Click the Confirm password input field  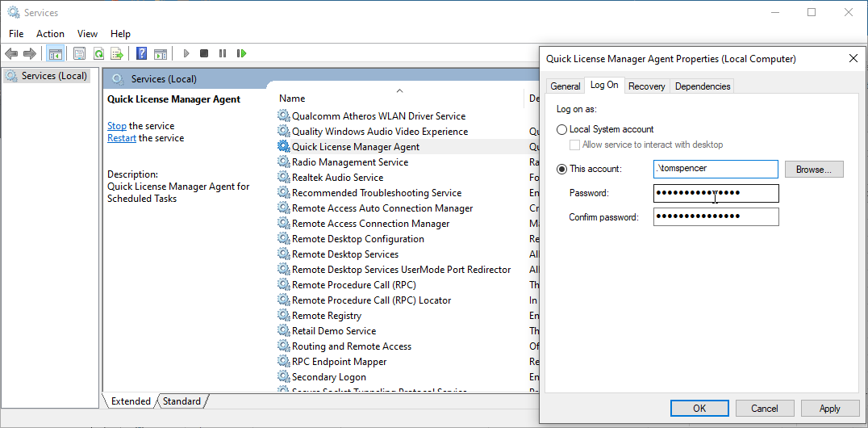716,216
